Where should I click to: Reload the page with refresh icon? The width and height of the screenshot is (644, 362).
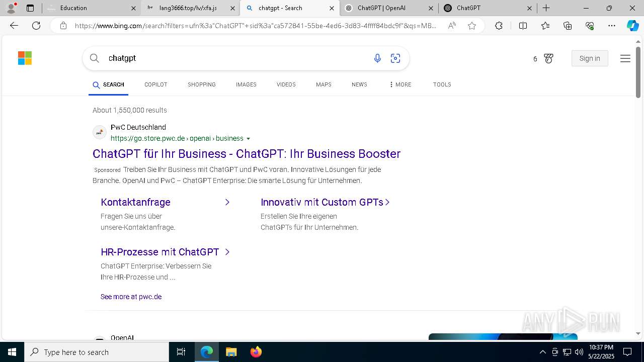point(36,26)
